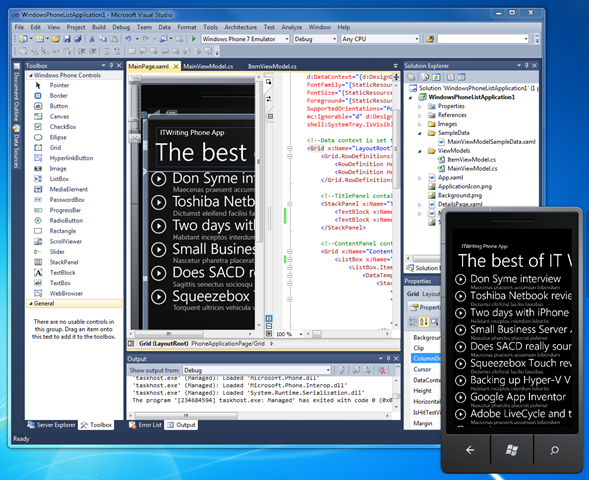Switch to the Error List tab
Screen dimensions: 589x480
point(145,425)
